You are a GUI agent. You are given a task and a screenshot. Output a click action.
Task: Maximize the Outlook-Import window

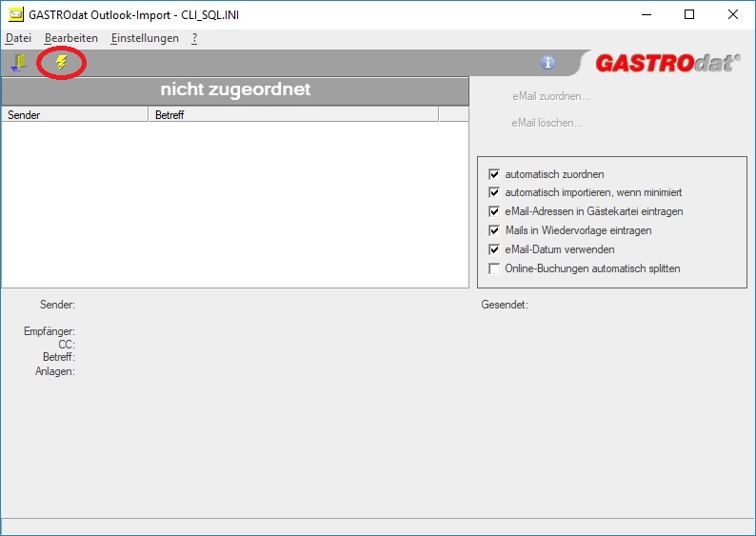coord(689,14)
